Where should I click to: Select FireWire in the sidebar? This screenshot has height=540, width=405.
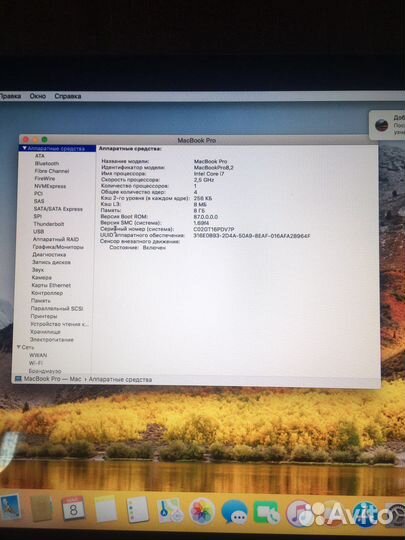tap(45, 178)
